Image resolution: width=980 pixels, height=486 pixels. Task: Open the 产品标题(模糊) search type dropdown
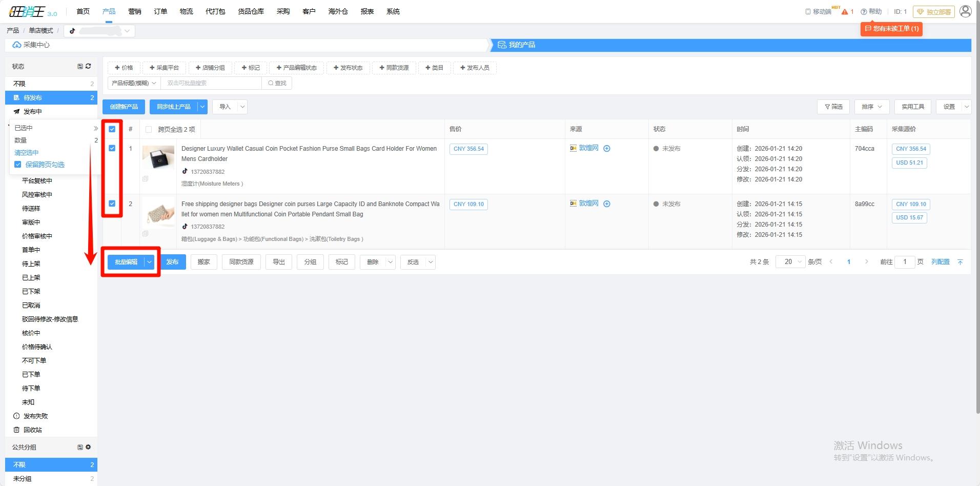click(134, 83)
